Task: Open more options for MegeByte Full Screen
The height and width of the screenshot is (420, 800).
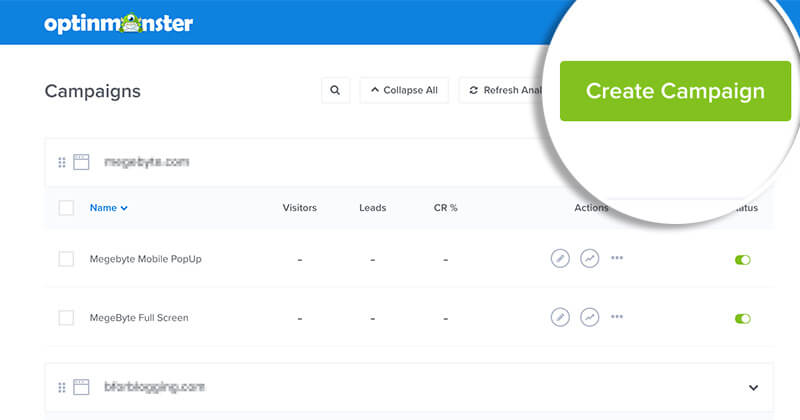Action: [617, 316]
